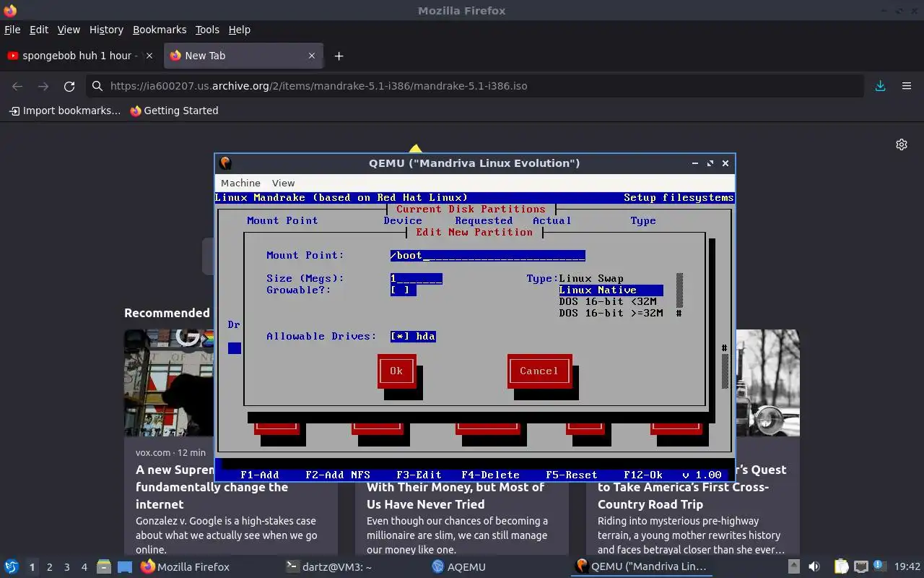The width and height of the screenshot is (924, 578).
Task: Switch to workspace 3
Action: [66, 567]
